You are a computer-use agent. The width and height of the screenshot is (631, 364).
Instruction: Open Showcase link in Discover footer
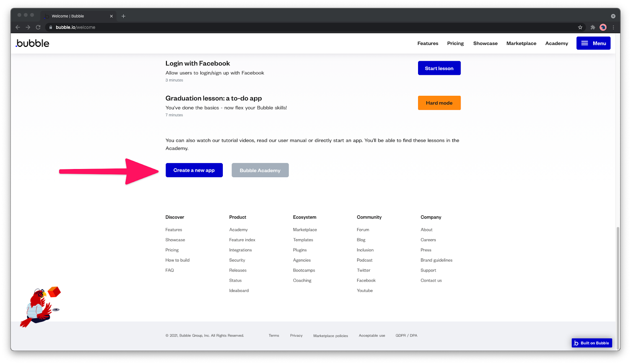[x=175, y=240]
